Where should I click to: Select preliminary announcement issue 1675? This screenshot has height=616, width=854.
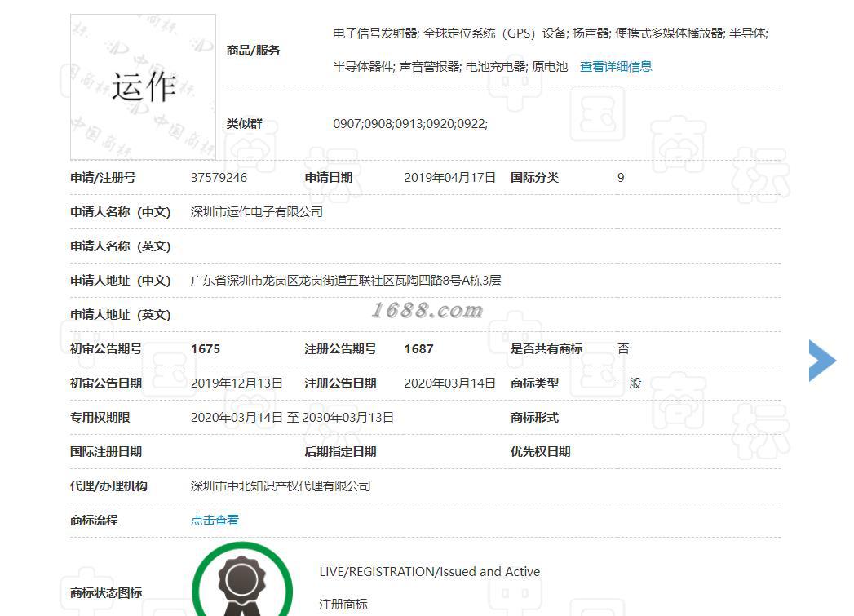(206, 349)
